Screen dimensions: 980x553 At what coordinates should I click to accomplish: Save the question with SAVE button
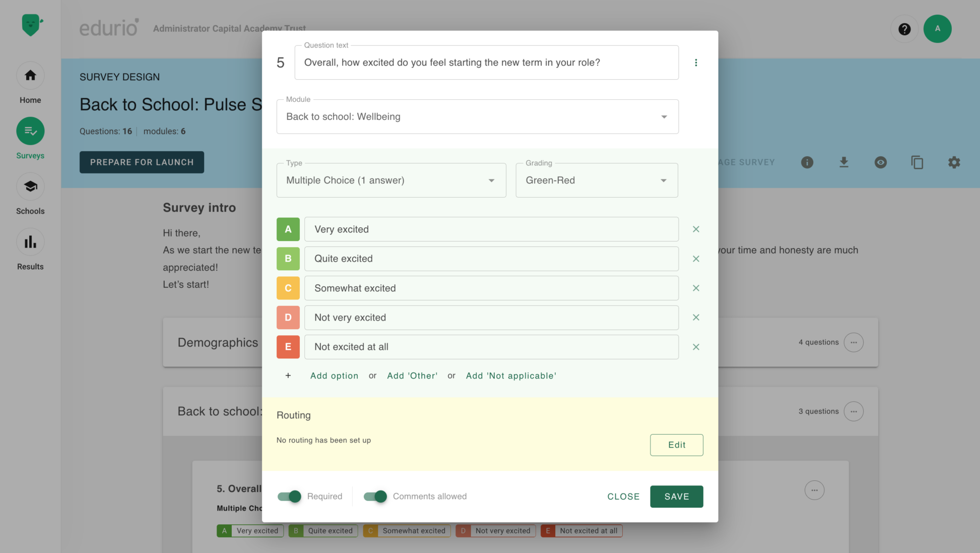click(677, 497)
